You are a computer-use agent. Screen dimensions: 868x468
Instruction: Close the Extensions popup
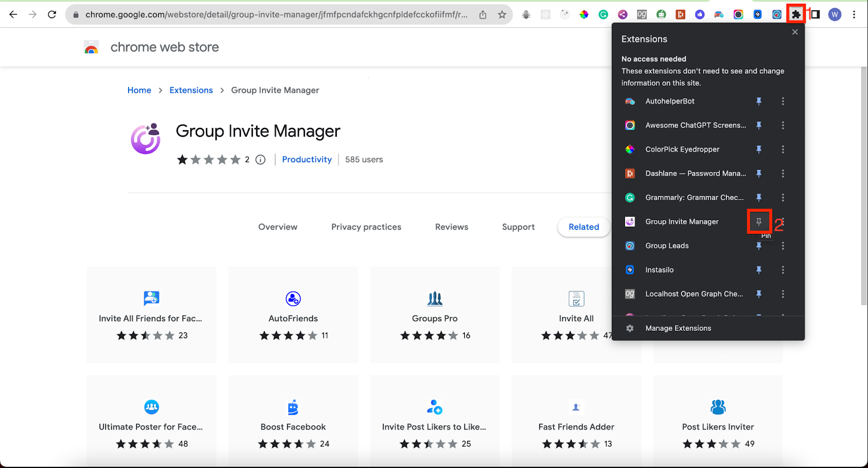795,32
